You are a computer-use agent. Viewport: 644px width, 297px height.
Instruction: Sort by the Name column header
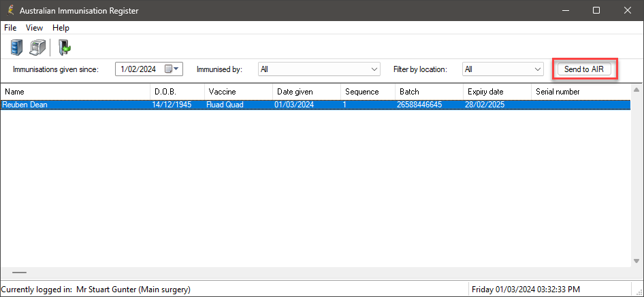(x=75, y=92)
